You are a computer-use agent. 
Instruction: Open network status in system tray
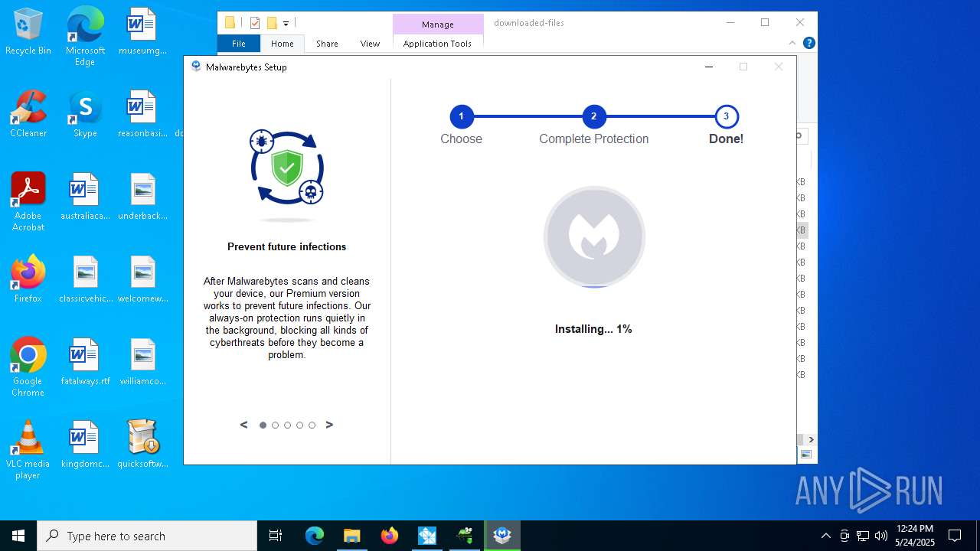click(x=863, y=536)
